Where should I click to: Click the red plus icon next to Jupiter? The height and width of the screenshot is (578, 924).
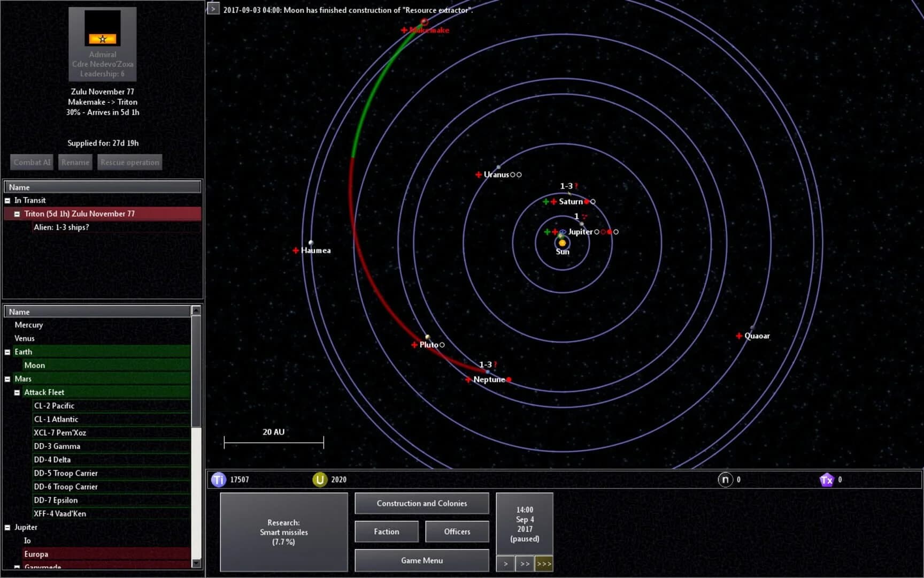555,232
